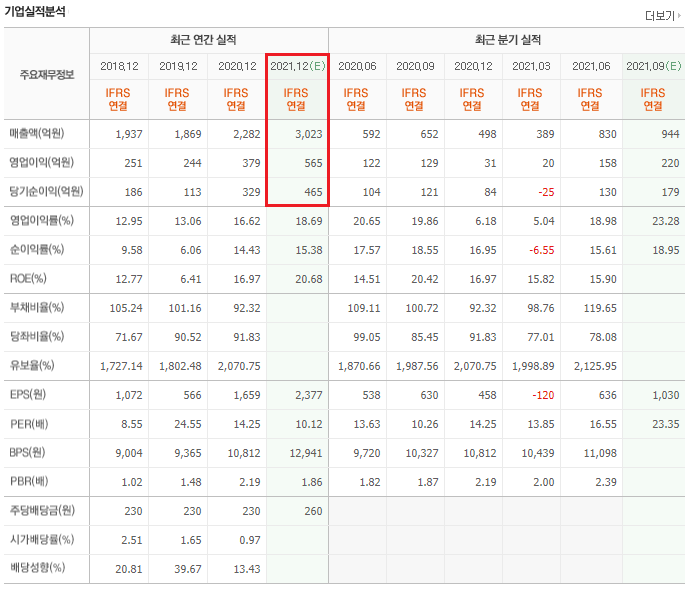
Task: Click the 부채비율(%) row label
Action: click(37, 307)
